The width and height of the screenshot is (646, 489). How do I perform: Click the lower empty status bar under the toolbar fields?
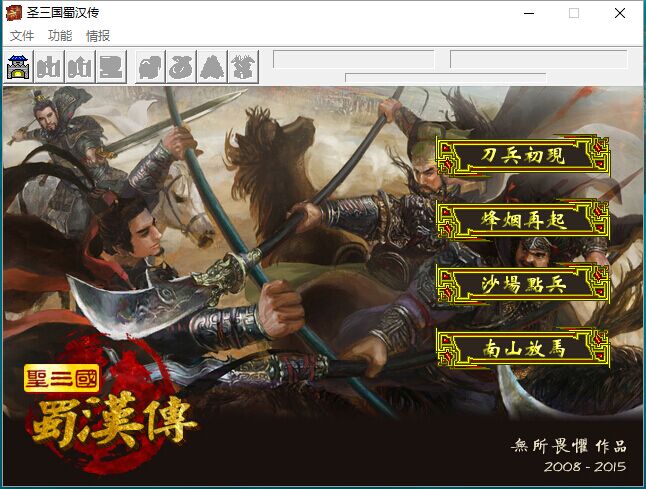pyautogui.click(x=445, y=77)
